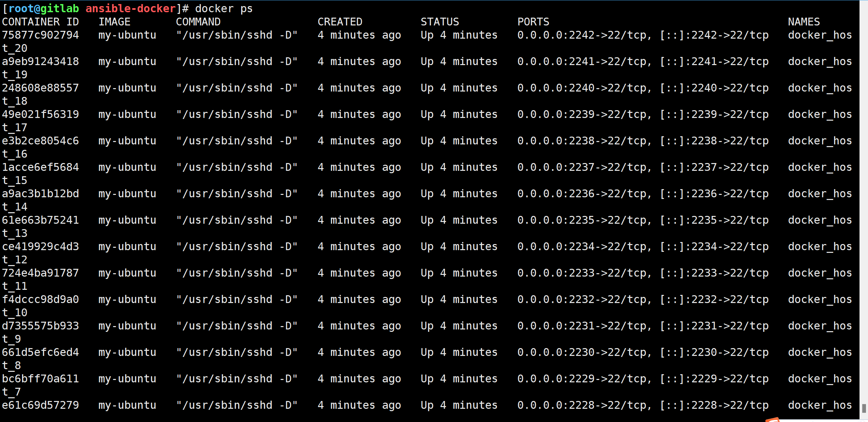Image resolution: width=868 pixels, height=422 pixels.
Task: Click container ID a9eb91243418
Action: click(40, 61)
